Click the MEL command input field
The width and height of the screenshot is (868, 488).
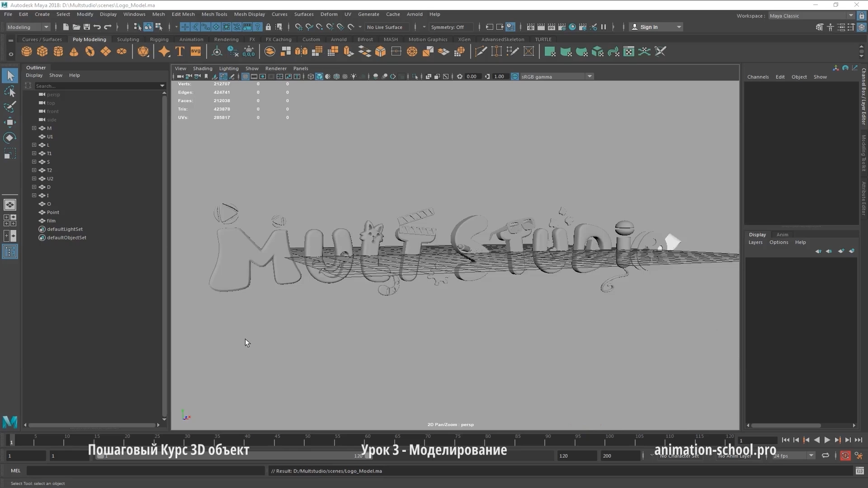pos(146,471)
